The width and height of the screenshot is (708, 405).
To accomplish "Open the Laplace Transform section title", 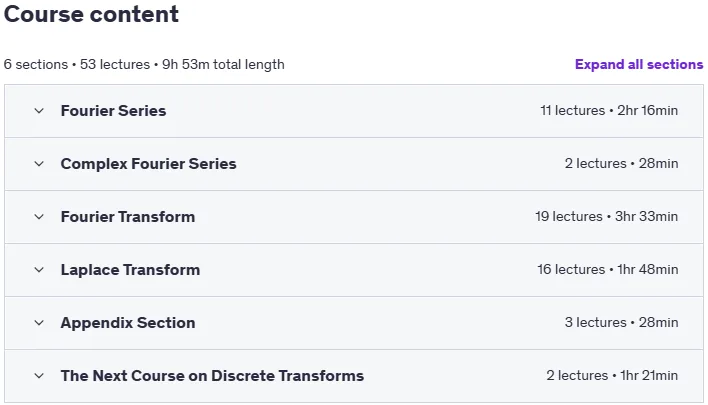I will coord(130,270).
